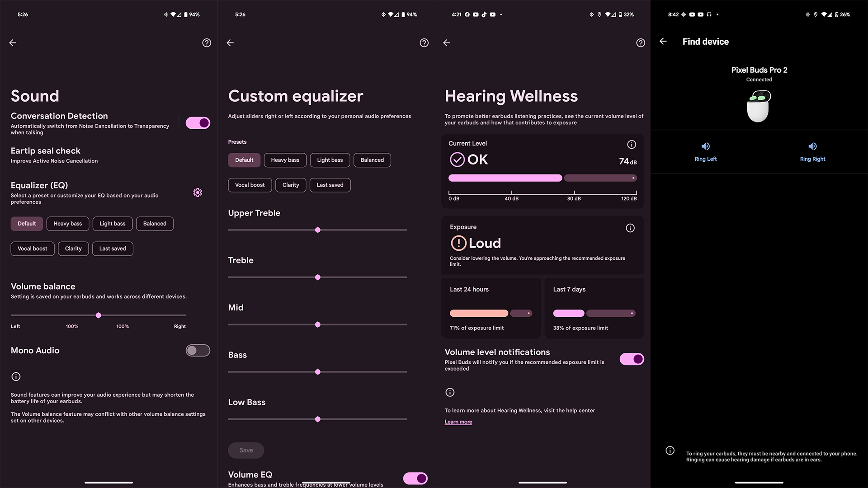Select the Vocal boost preset

coord(250,185)
